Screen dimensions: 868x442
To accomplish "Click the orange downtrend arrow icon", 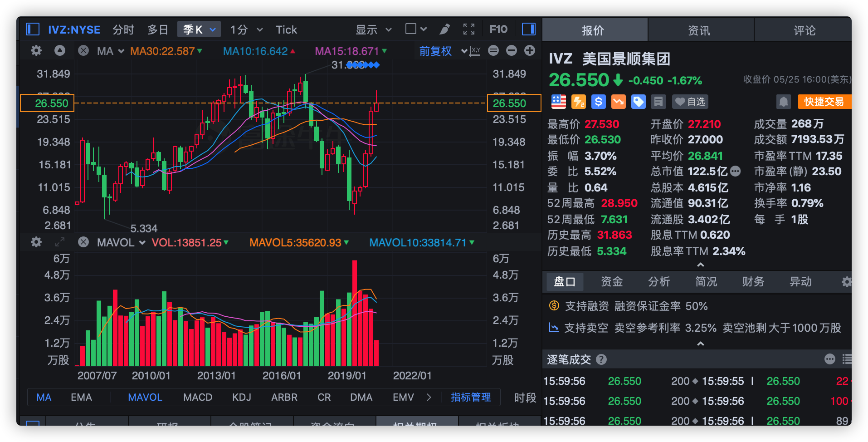I will (x=619, y=102).
